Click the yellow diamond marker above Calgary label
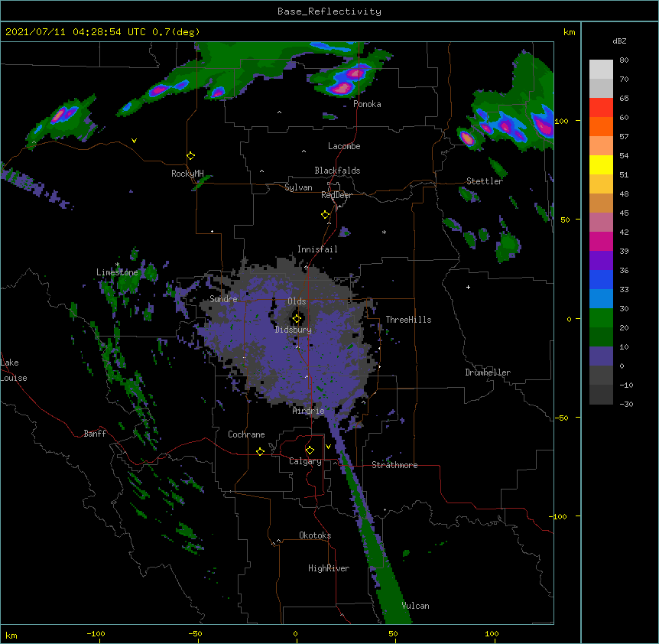The width and height of the screenshot is (659, 644). pos(310,450)
